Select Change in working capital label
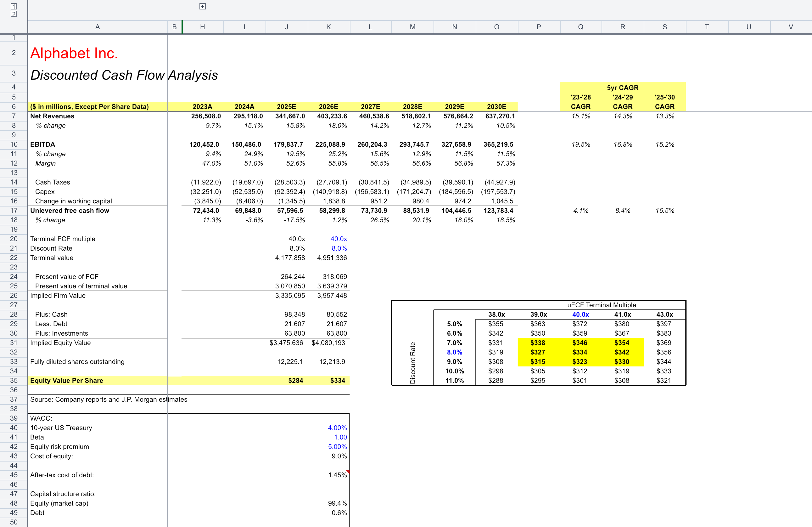 point(74,201)
